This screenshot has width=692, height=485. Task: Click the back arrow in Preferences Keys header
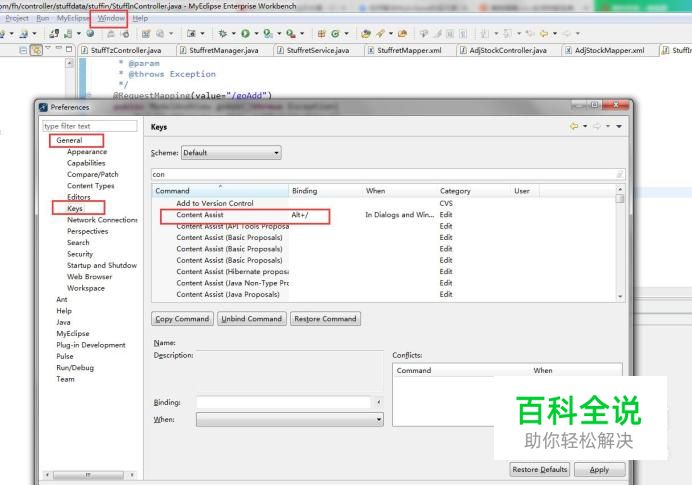click(574, 127)
